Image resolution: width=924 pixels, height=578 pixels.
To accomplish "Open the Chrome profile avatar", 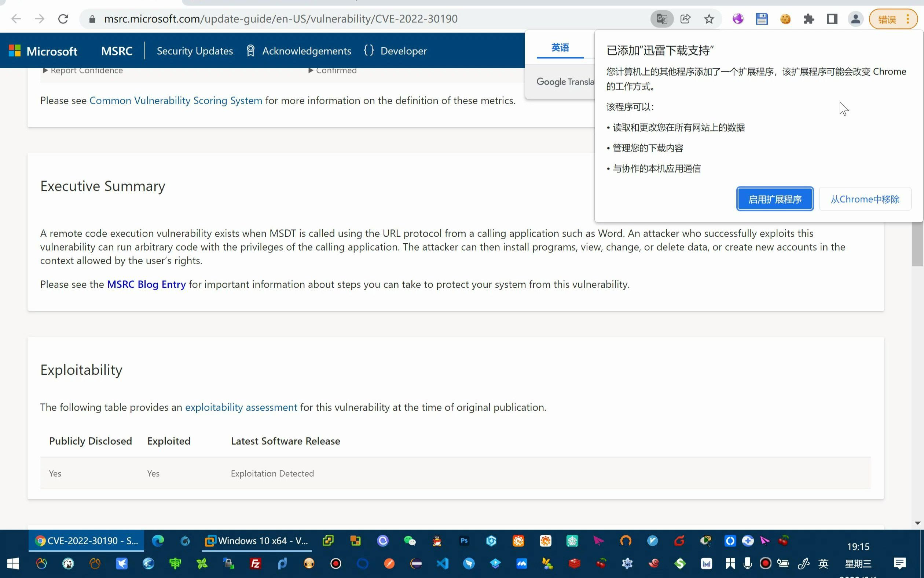I will [x=856, y=19].
